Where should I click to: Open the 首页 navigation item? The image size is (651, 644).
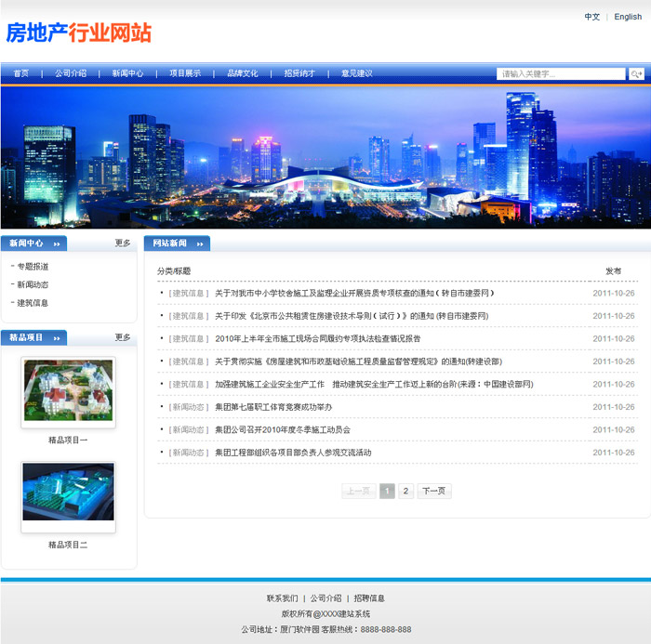[20, 73]
